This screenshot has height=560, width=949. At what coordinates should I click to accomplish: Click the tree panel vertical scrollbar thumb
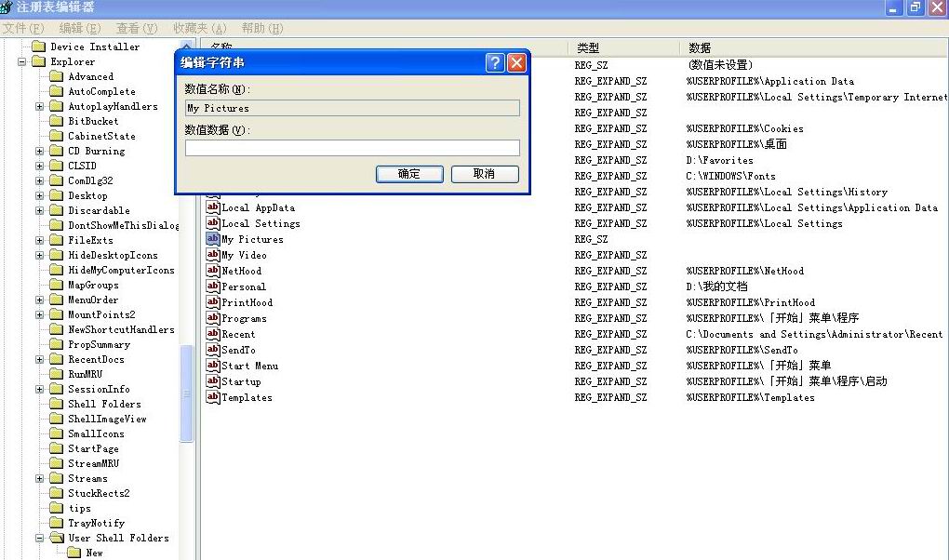(187, 391)
